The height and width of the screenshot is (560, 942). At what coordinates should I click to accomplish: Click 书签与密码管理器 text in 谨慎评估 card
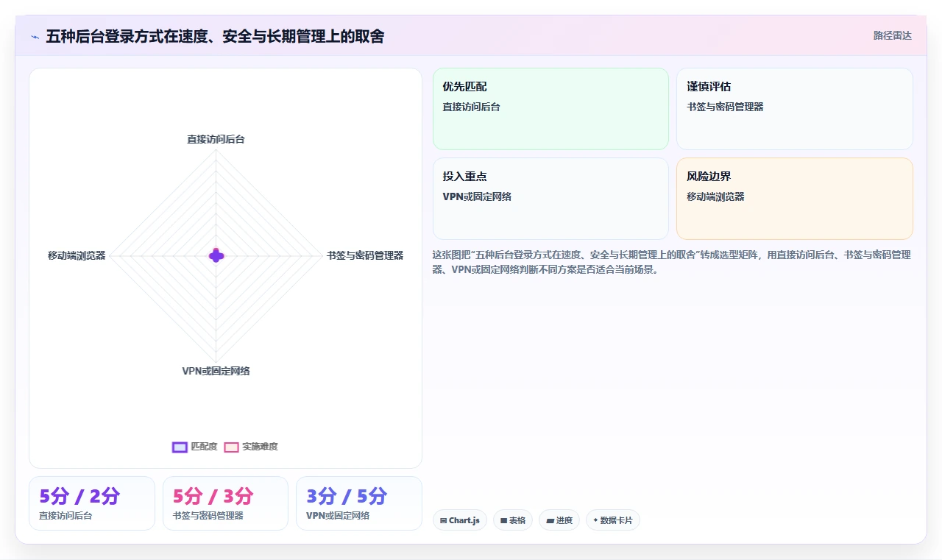point(726,107)
